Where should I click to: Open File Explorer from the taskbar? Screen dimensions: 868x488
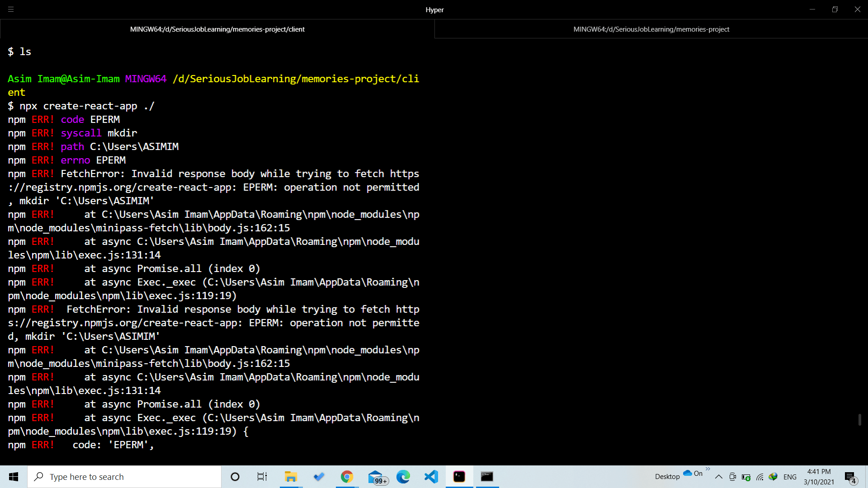tap(291, 477)
